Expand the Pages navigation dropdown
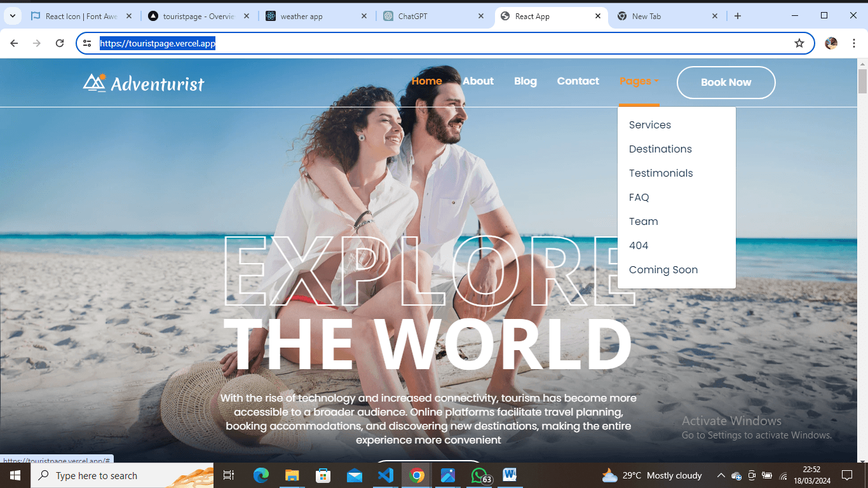The image size is (868, 488). click(639, 81)
